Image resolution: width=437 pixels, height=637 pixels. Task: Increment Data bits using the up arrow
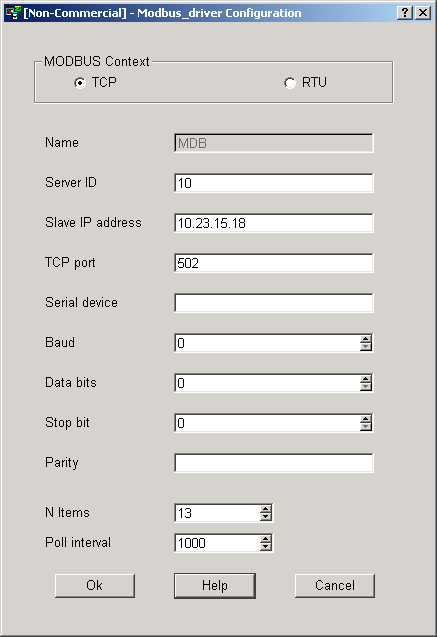[366, 379]
